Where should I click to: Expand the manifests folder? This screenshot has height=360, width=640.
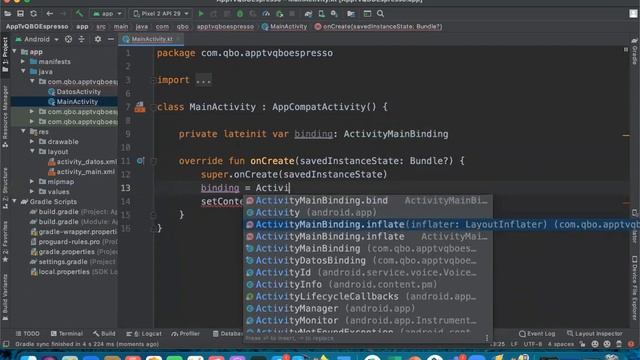[x=23, y=61]
